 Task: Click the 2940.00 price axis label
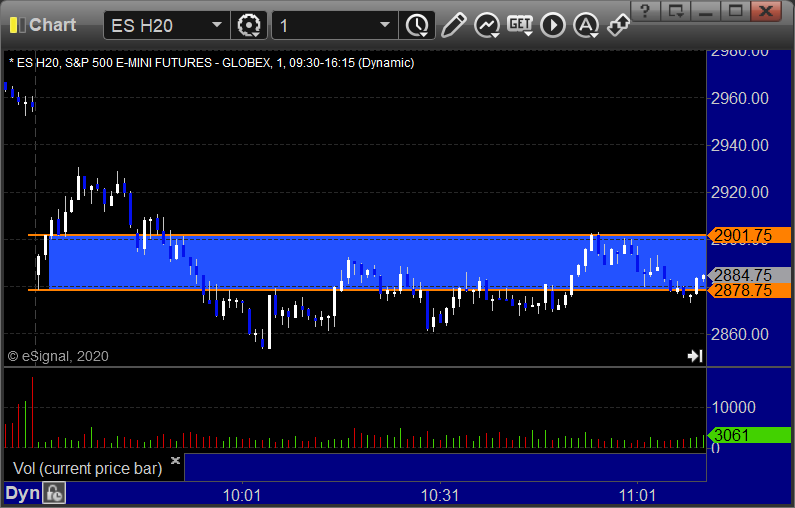740,146
